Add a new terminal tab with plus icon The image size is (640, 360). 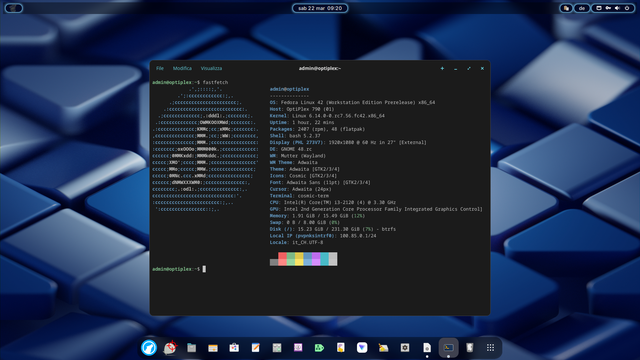442,69
